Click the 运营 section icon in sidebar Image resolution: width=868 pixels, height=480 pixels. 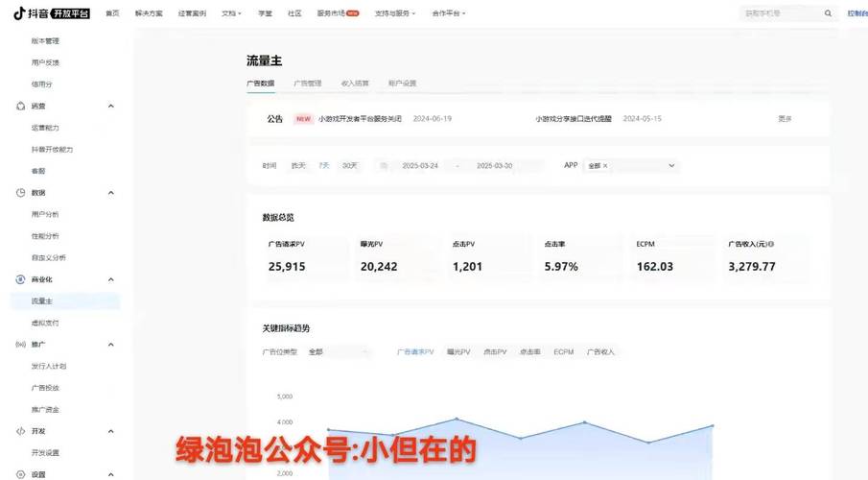pos(20,106)
